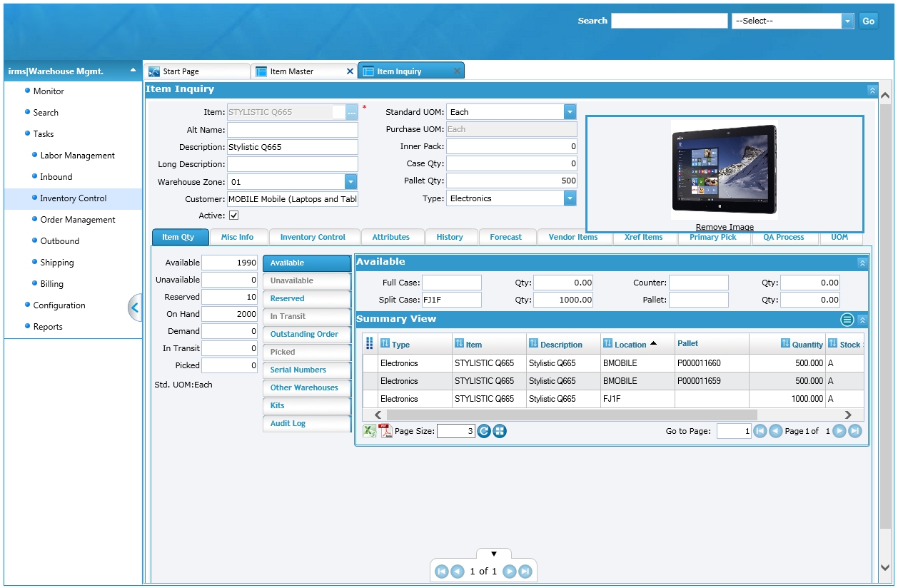Select first row checkbox cell in summary grid
The width and height of the screenshot is (898, 588).
point(370,363)
